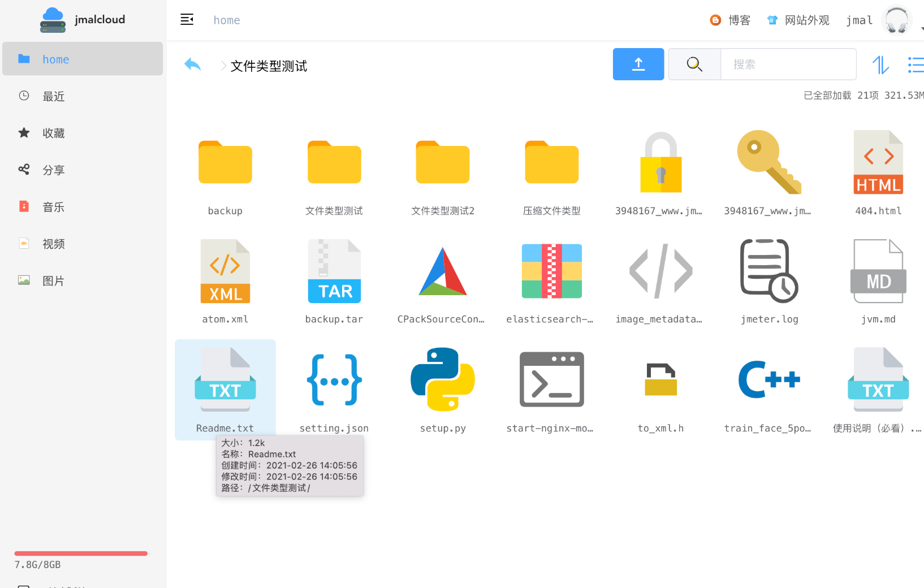This screenshot has width=924, height=588.
Task: Open 网站外观 site appearance link
Action: click(x=798, y=20)
